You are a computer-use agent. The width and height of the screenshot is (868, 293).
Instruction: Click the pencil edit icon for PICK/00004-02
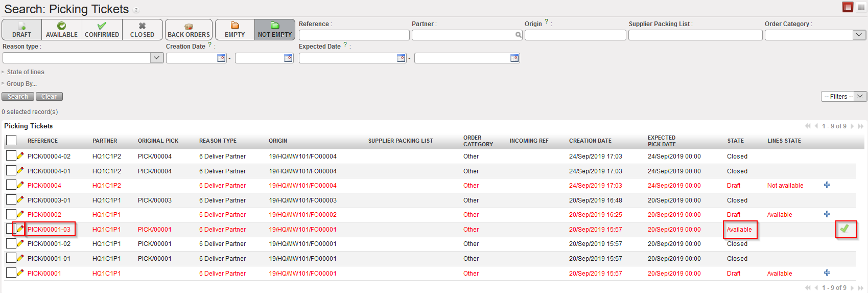coord(20,156)
